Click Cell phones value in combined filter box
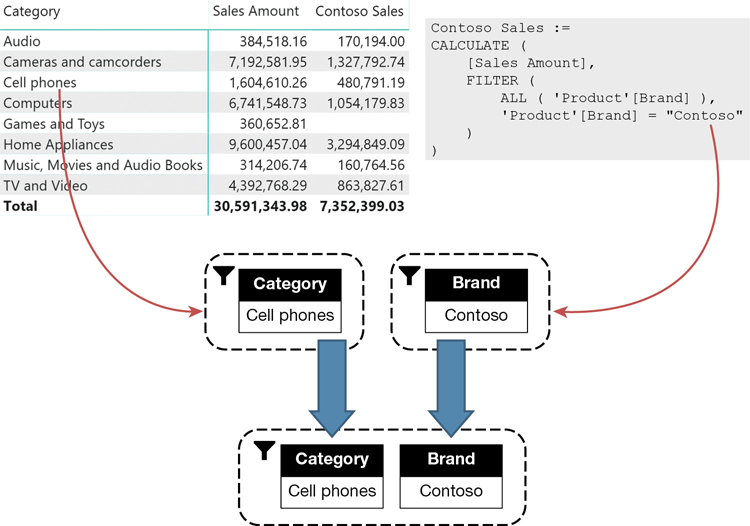 [x=332, y=491]
